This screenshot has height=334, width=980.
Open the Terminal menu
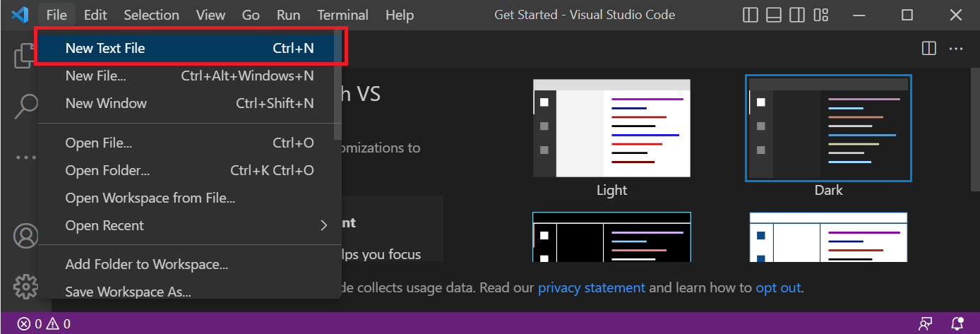tap(343, 15)
